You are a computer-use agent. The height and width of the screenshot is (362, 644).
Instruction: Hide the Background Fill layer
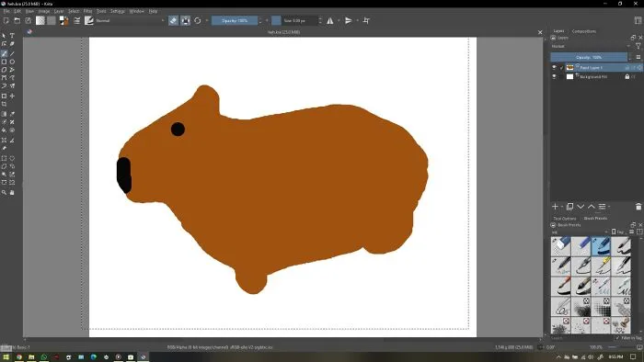click(554, 76)
